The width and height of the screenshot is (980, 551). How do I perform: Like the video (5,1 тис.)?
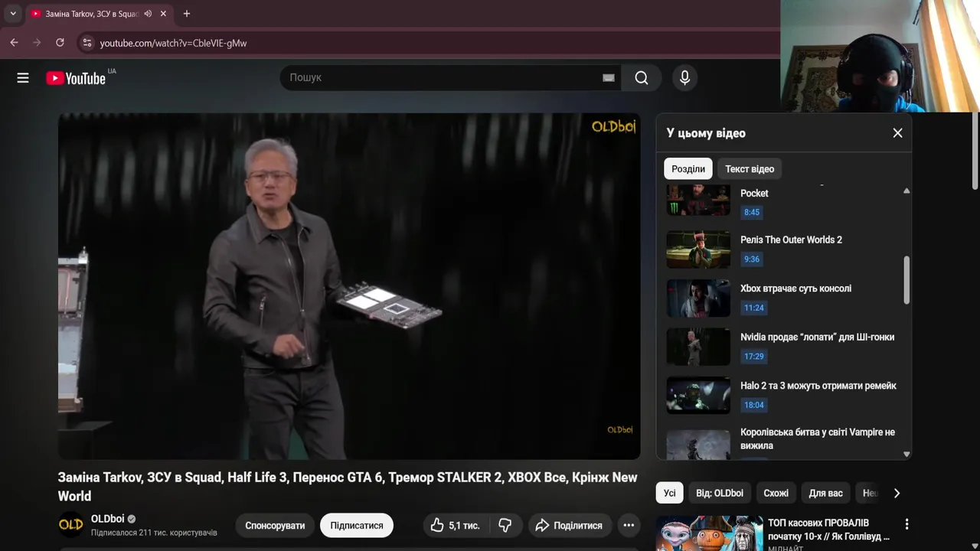pyautogui.click(x=456, y=526)
